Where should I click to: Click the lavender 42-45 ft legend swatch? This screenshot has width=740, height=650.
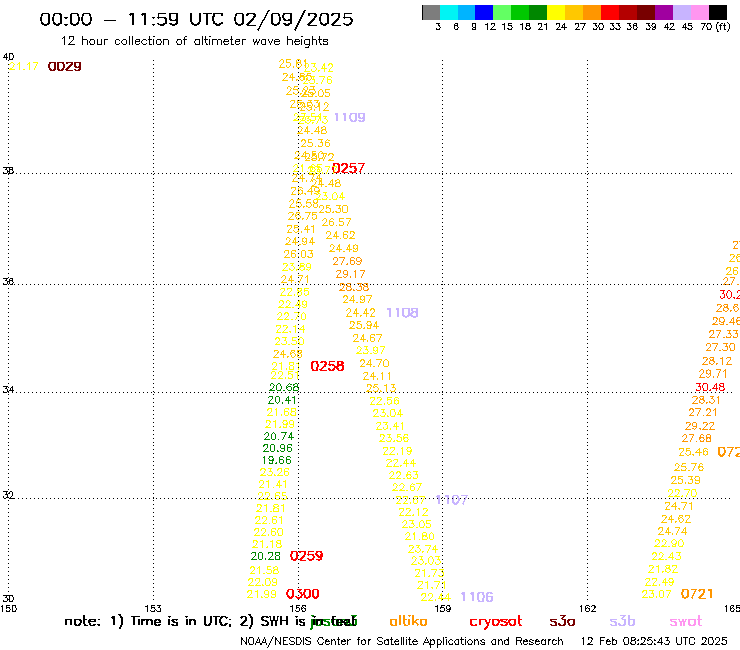pyautogui.click(x=681, y=12)
